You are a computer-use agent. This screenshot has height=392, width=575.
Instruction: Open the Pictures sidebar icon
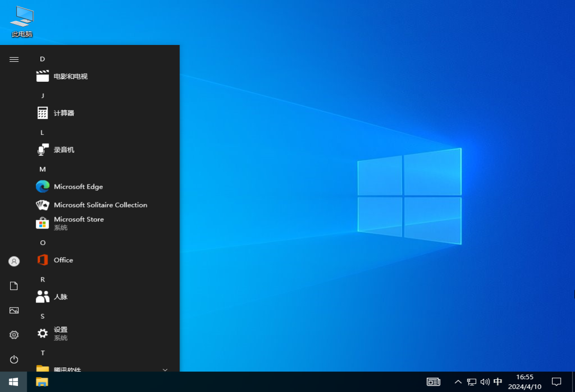(14, 310)
